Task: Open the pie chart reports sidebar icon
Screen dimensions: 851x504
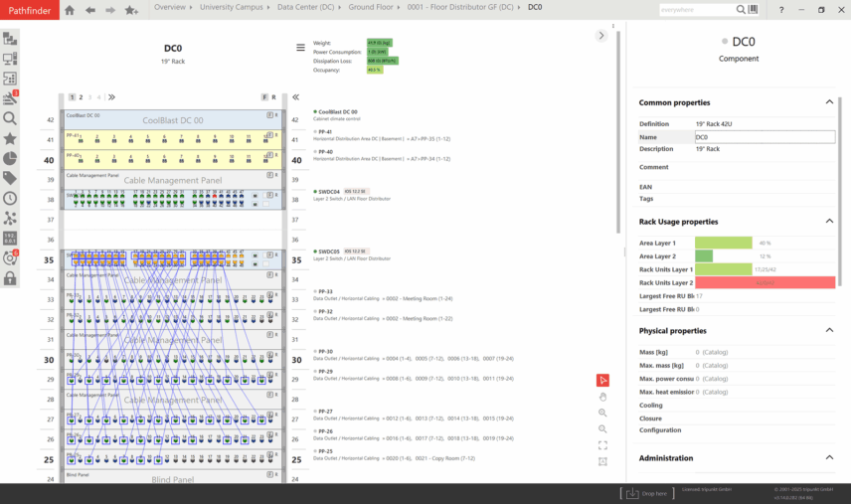Action: pos(10,158)
